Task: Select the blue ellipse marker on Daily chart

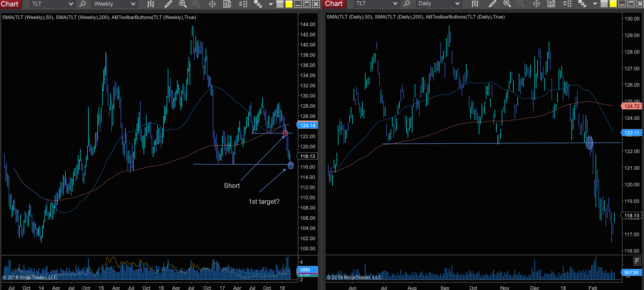Action: 589,143
